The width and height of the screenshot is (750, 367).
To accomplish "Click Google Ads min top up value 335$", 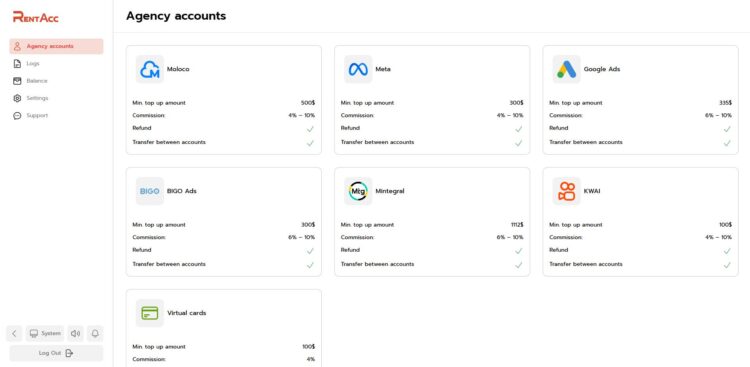I will point(725,103).
